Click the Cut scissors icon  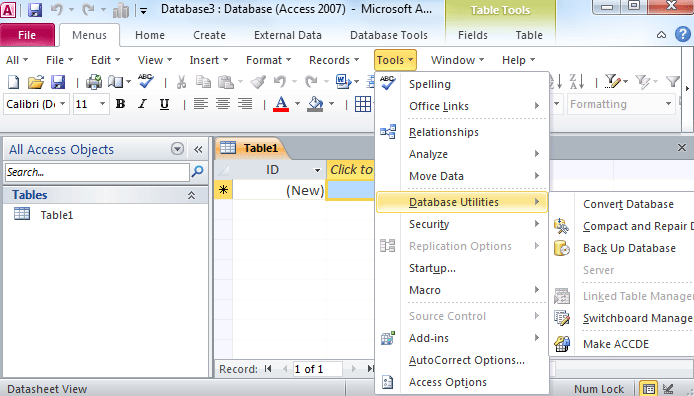(181, 82)
